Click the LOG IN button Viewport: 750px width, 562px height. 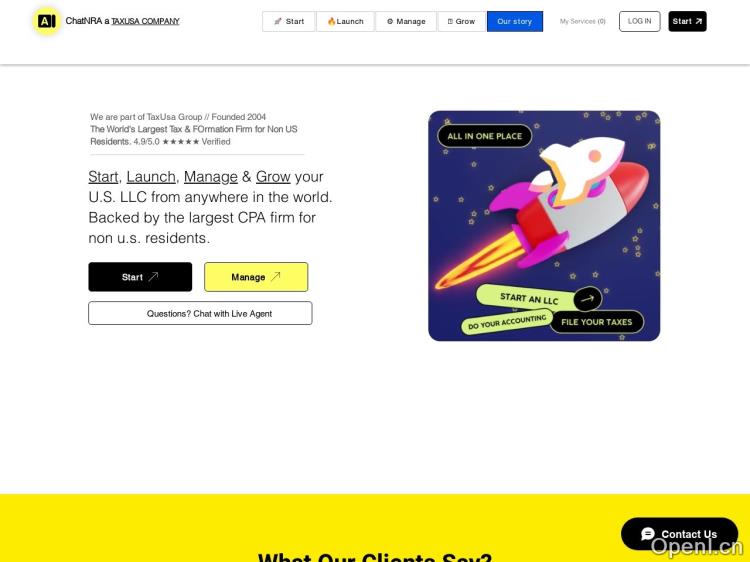[x=640, y=22]
